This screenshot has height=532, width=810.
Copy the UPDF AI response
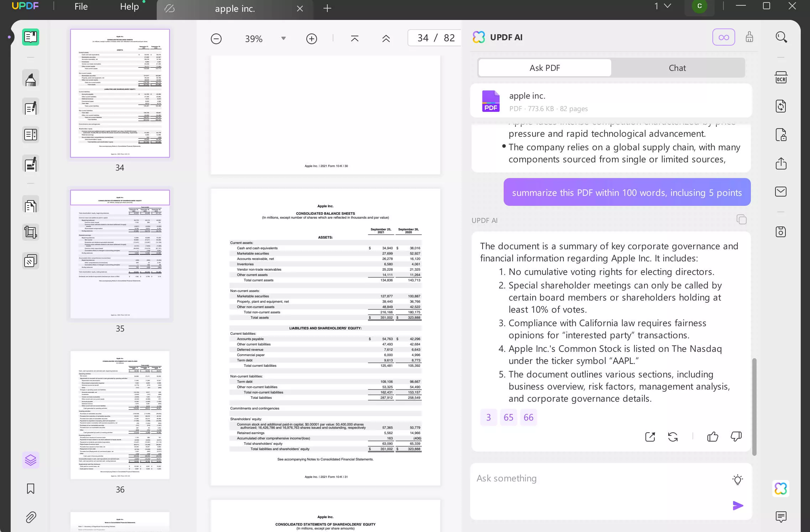(741, 219)
